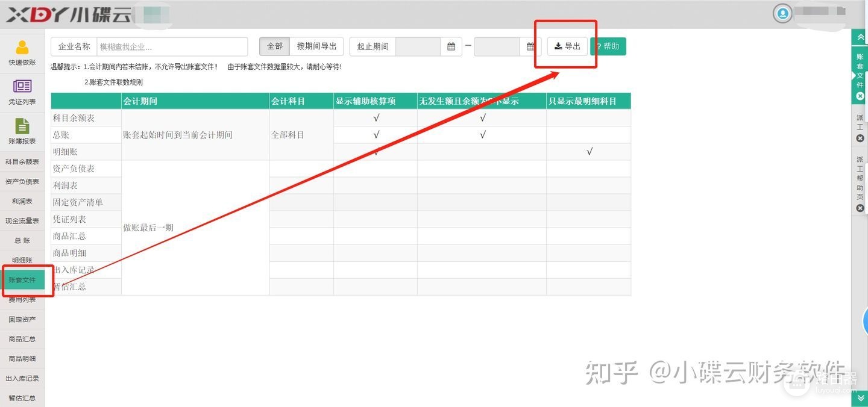Viewport: 868px width, 407px height.
Task: Select 账套文件 in sidebar menu
Action: 22,280
